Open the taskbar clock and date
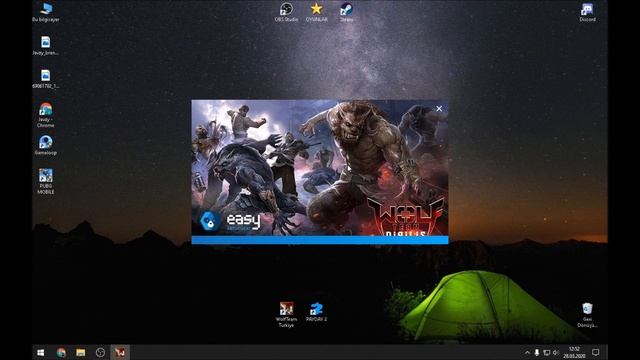The image size is (640, 360). (574, 352)
